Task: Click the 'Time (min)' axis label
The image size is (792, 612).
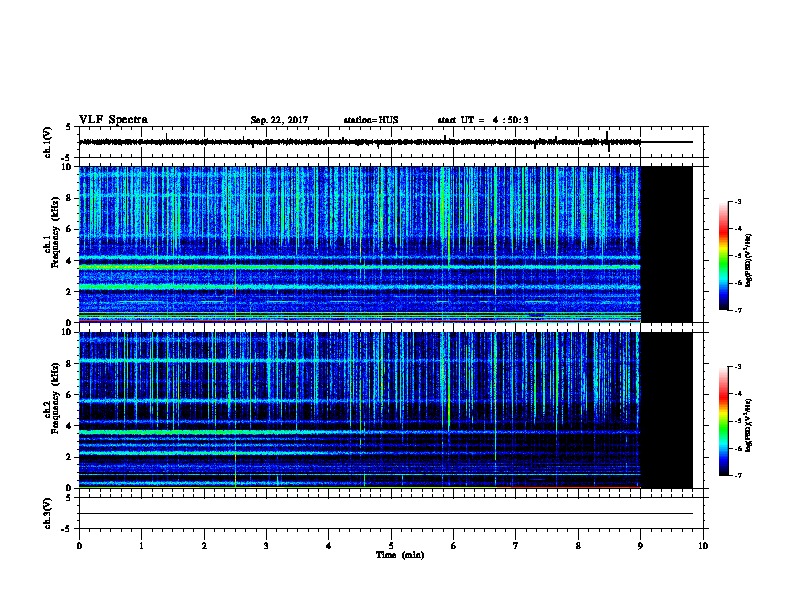Action: [x=400, y=555]
